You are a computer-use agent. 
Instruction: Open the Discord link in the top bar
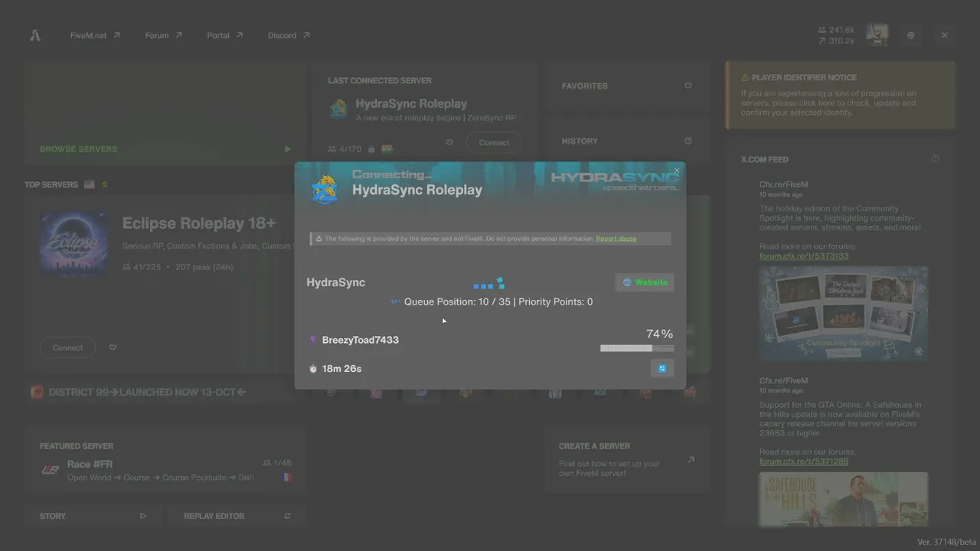coord(289,35)
